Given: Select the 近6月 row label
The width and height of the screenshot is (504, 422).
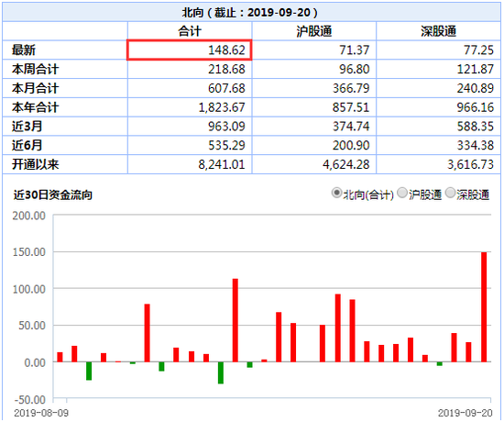Looking at the screenshot, I should 27,145.
